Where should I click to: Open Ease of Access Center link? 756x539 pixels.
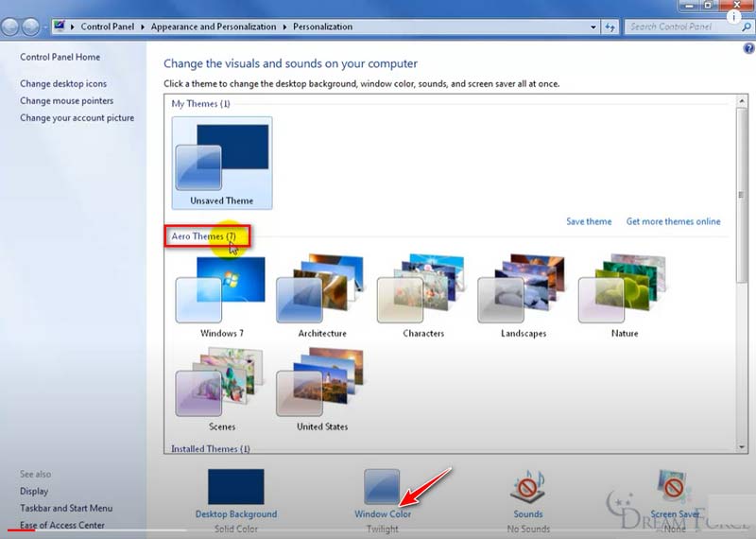62,525
